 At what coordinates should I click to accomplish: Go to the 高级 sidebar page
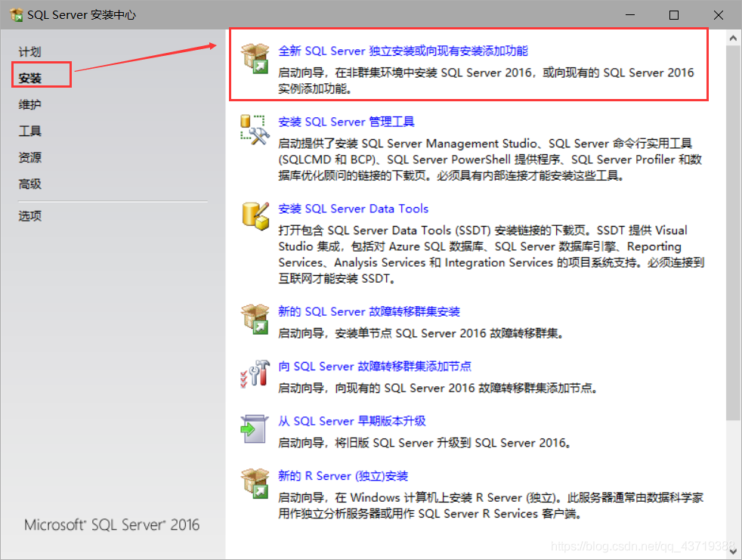click(29, 184)
